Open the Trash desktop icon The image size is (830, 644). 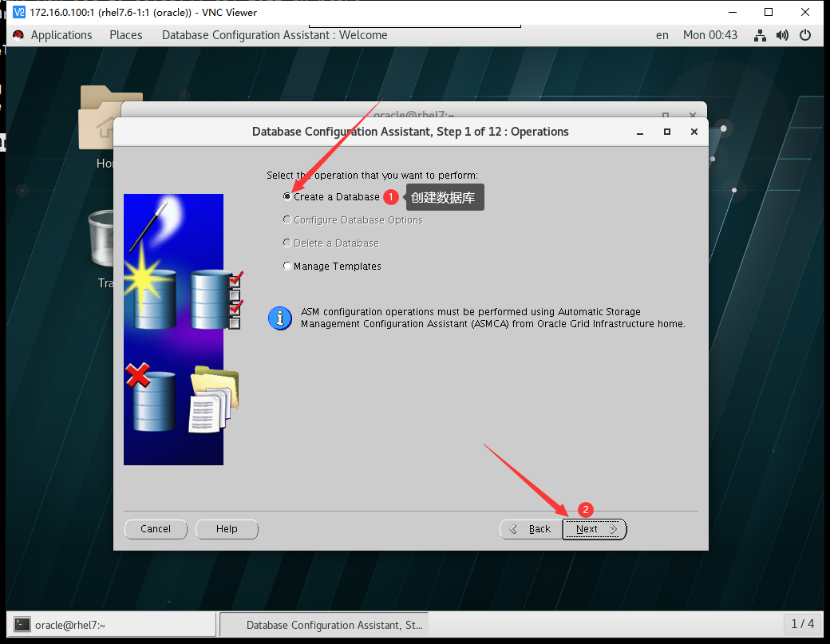click(101, 249)
